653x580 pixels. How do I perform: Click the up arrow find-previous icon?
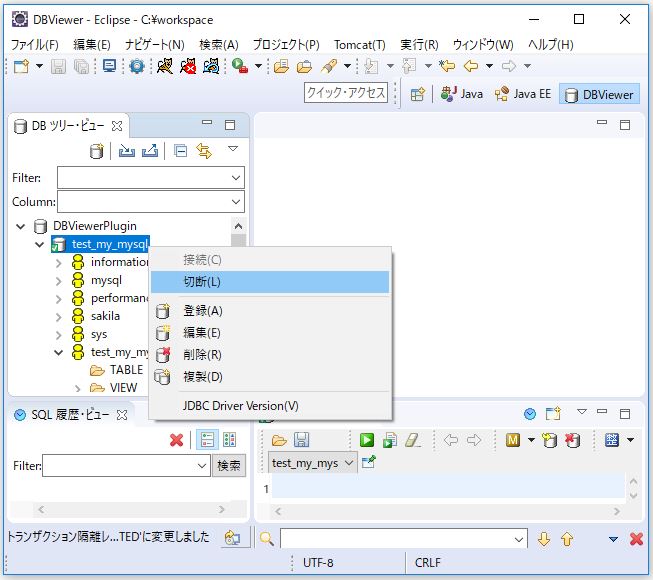point(567,539)
